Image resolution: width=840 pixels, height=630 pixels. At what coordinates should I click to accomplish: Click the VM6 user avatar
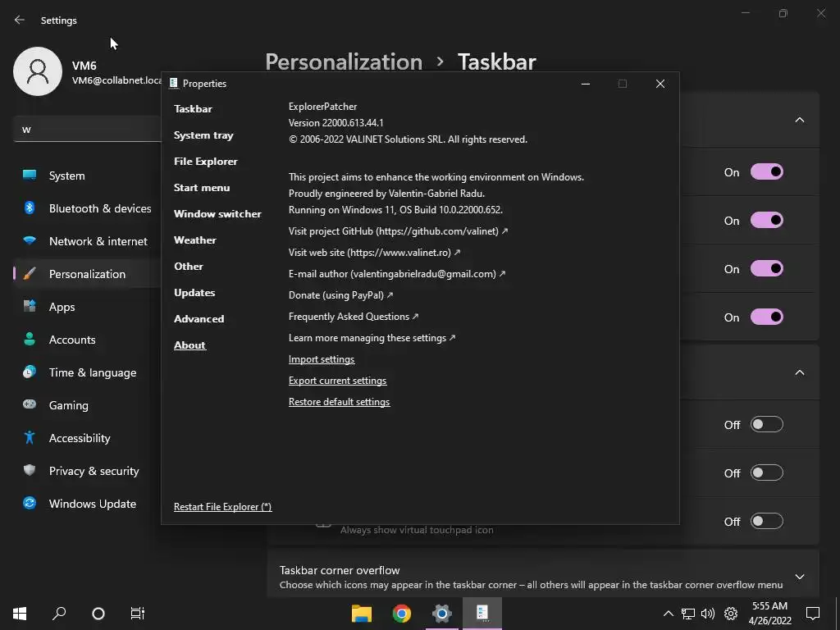(x=38, y=71)
